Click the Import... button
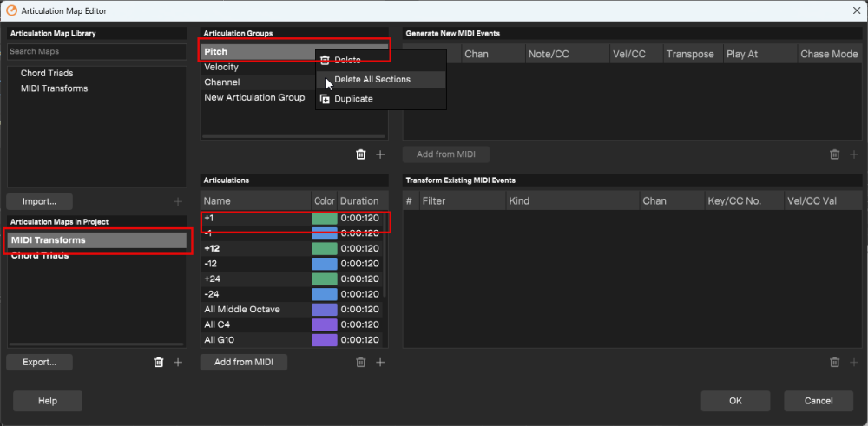The image size is (868, 426). coord(40,201)
